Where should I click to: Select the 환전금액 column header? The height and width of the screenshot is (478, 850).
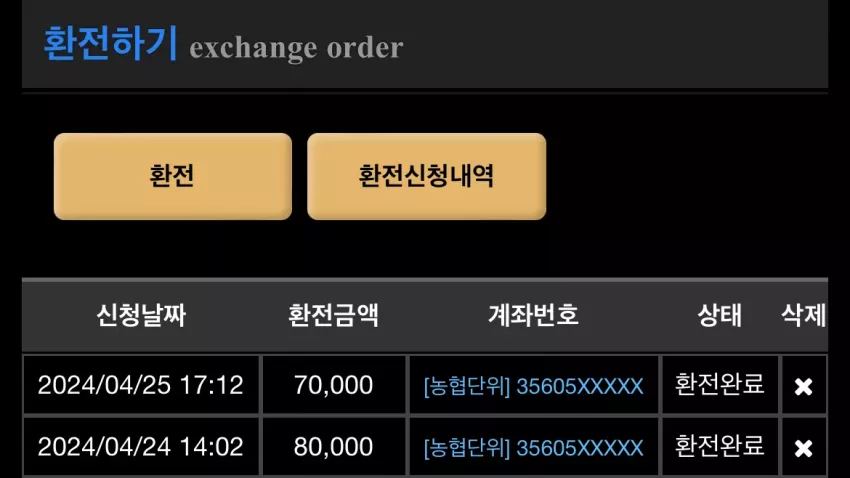[333, 315]
